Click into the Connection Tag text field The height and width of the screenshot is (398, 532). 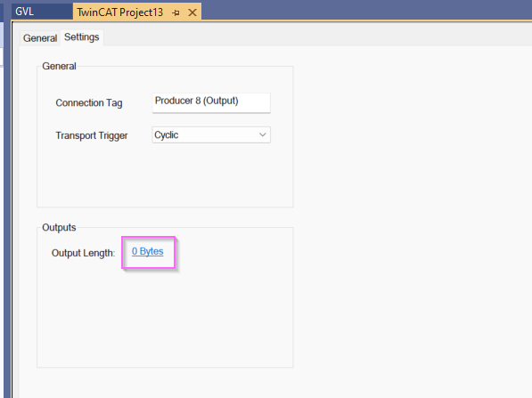(211, 102)
